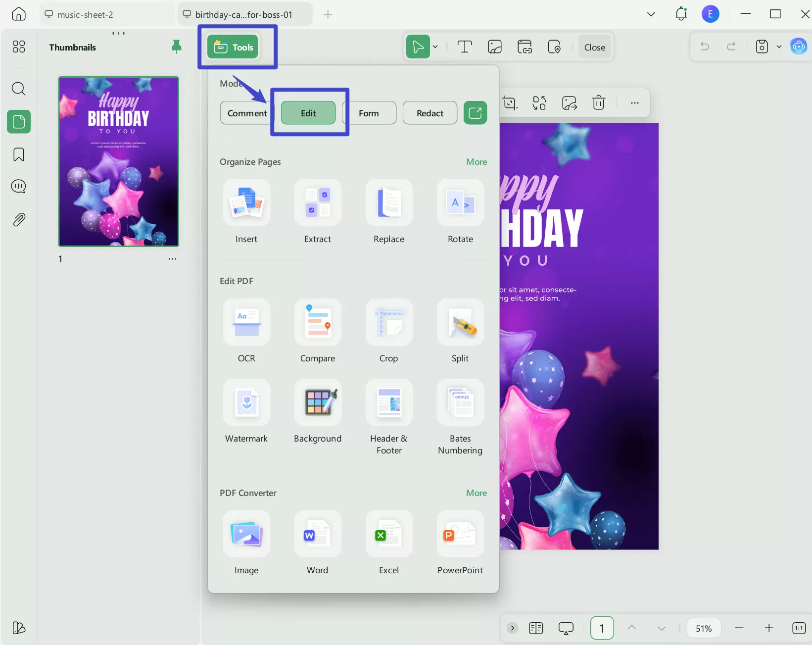812x645 pixels.
Task: Select page 1 thumbnail
Action: (118, 161)
